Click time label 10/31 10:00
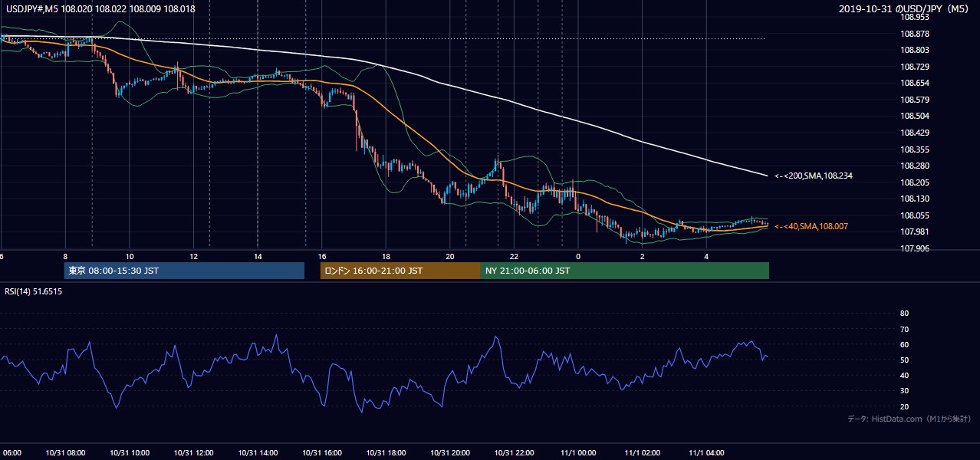This screenshot has width=980, height=460. point(130,453)
